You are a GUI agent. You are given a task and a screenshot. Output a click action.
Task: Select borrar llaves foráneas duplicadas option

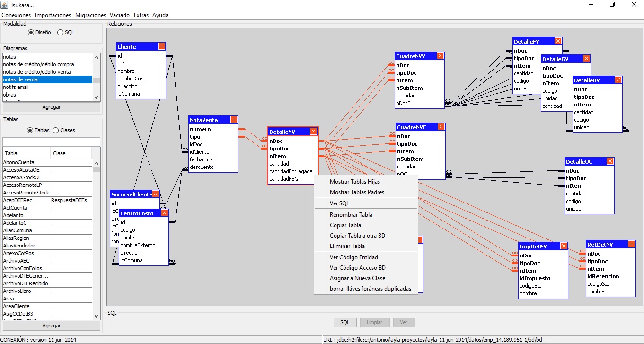coord(366,289)
